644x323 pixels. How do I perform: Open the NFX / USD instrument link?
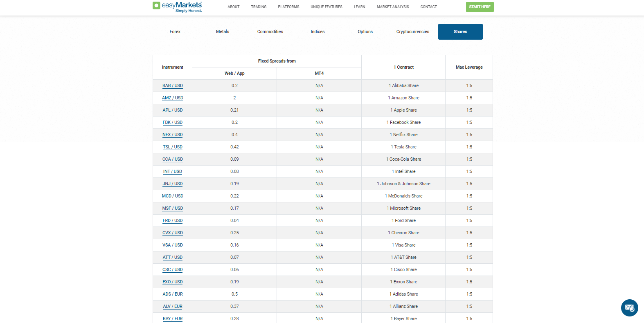coord(173,135)
